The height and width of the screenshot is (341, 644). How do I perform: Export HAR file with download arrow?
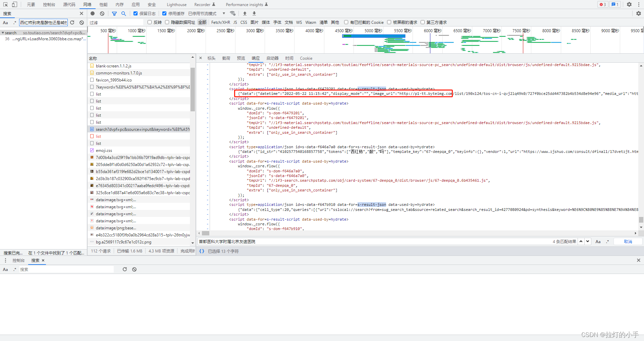[x=254, y=13]
